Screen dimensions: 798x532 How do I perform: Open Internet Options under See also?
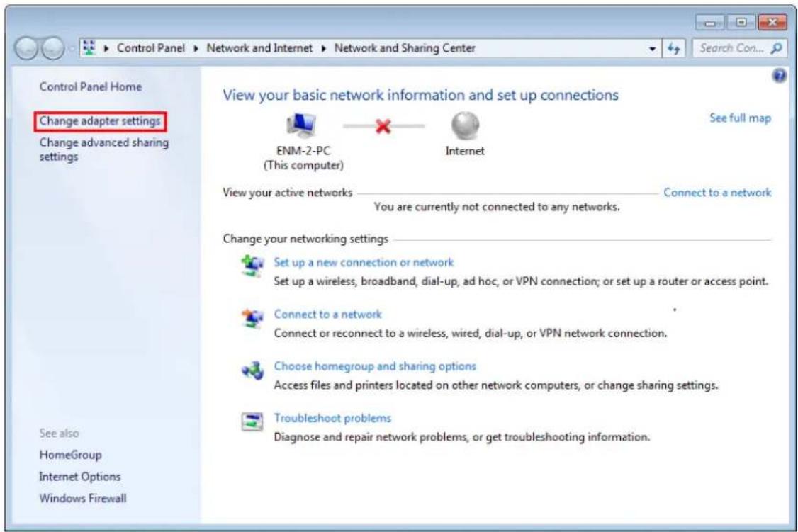coord(80,477)
